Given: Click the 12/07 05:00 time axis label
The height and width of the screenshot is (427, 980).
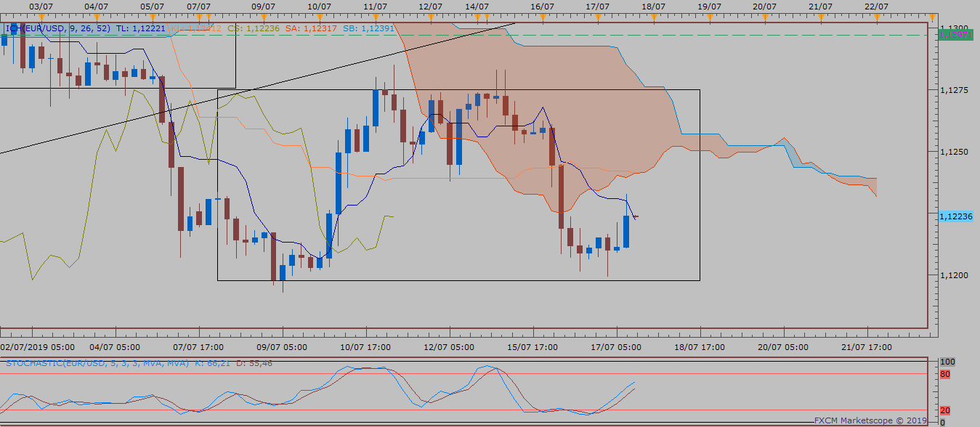Looking at the screenshot, I should (450, 347).
